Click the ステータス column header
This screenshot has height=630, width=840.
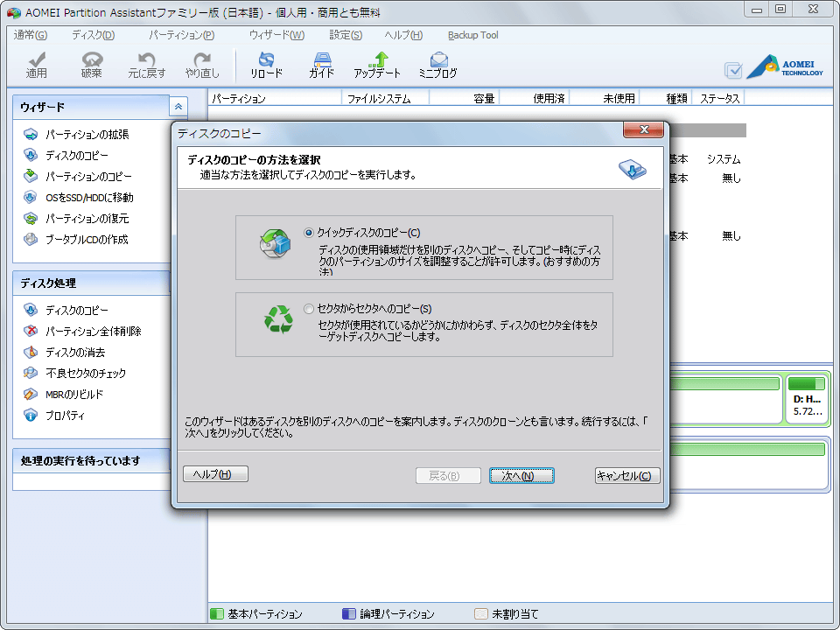pyautogui.click(x=718, y=99)
